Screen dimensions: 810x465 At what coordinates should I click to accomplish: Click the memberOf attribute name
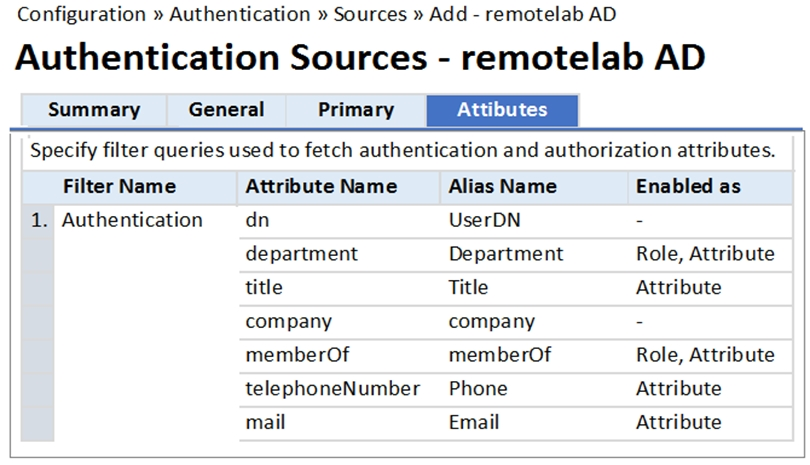[298, 355]
